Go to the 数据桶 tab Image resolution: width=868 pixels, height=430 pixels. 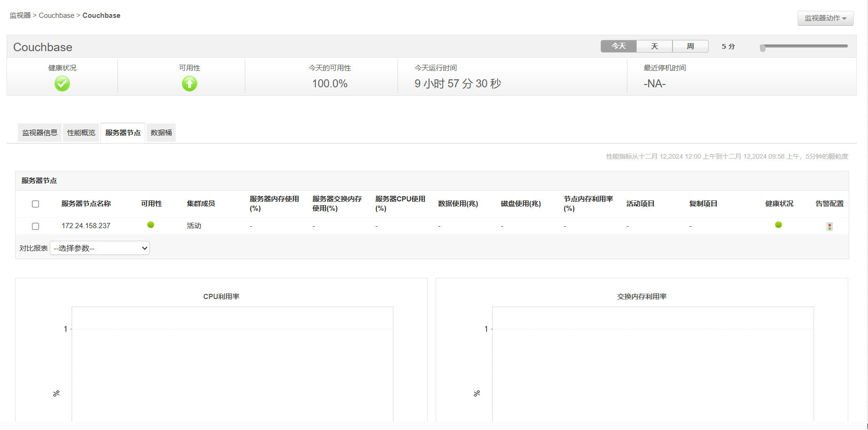click(x=161, y=133)
